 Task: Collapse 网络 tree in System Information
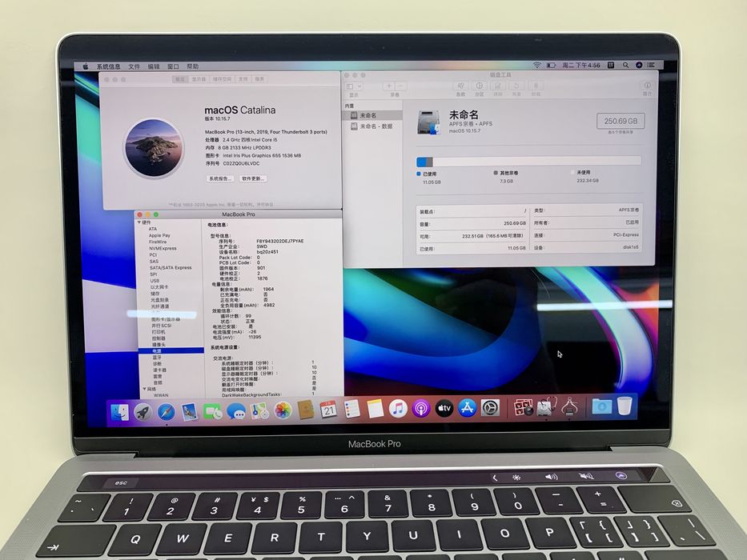click(x=144, y=389)
